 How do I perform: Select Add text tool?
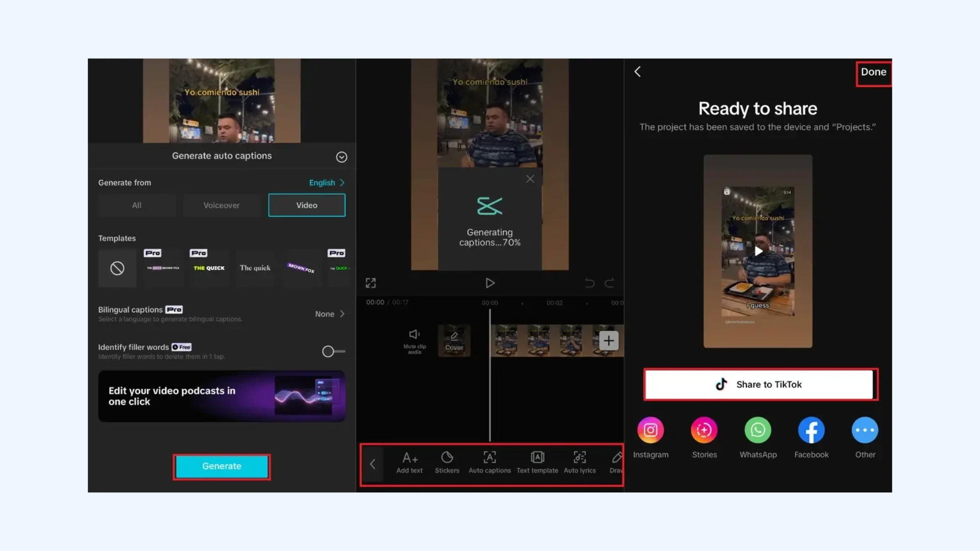point(409,463)
